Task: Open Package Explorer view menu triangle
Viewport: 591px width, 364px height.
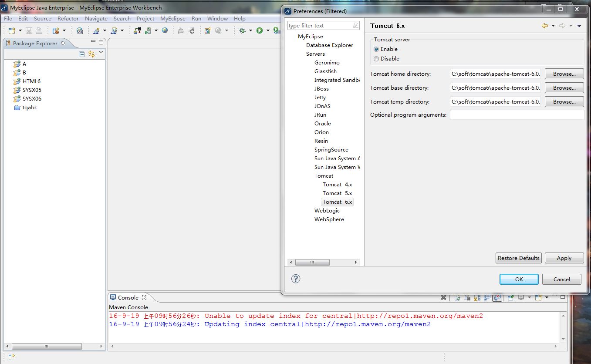Action: pos(101,52)
